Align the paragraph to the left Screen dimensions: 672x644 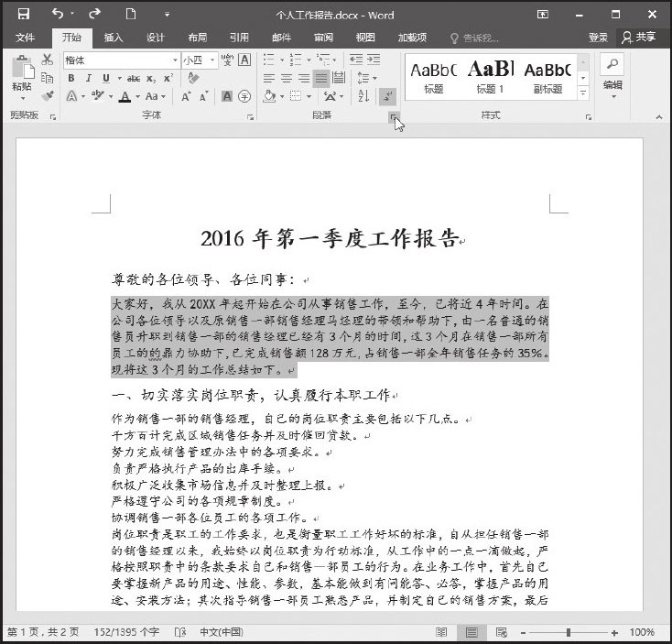(x=269, y=78)
